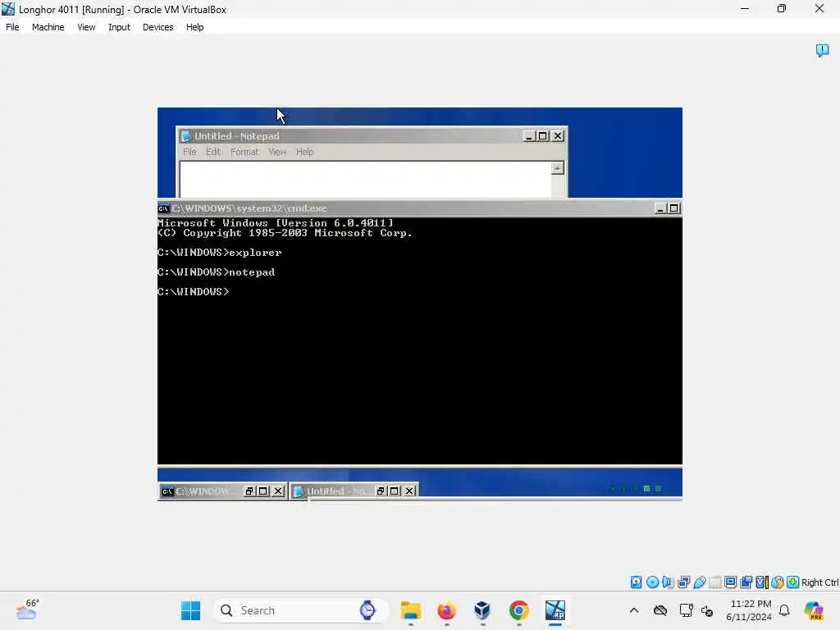
Task: Restore the minimized Notepad bar via restore button
Action: (x=381, y=491)
